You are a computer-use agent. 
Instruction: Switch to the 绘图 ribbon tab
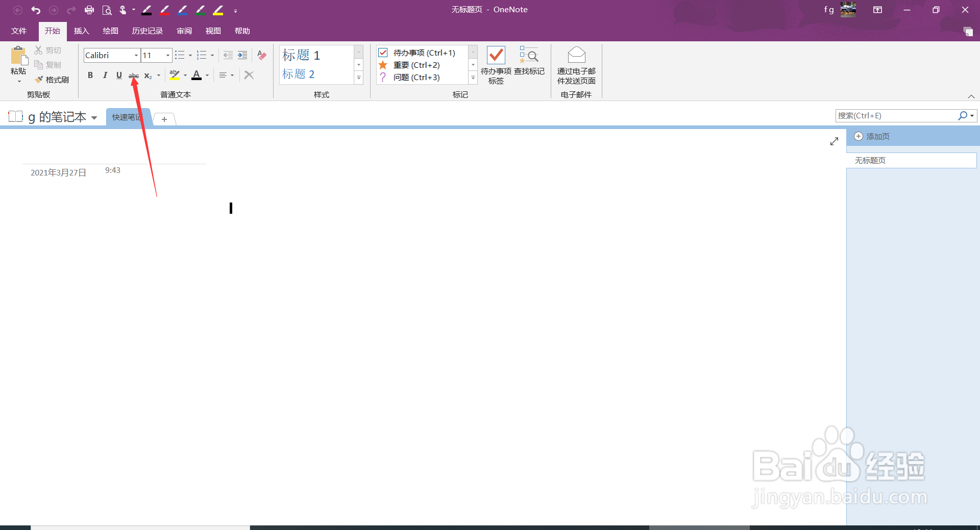[x=110, y=31]
